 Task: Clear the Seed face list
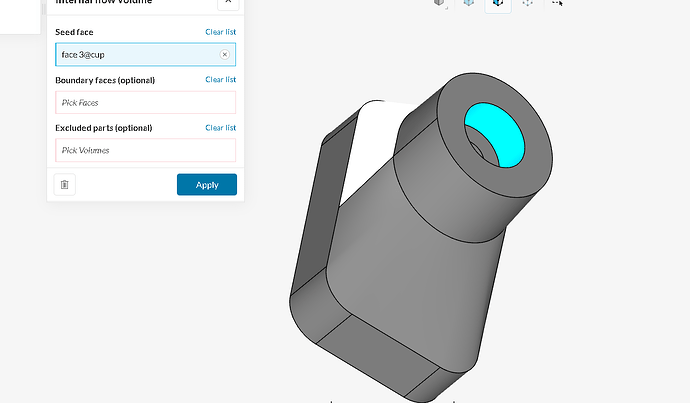[220, 32]
